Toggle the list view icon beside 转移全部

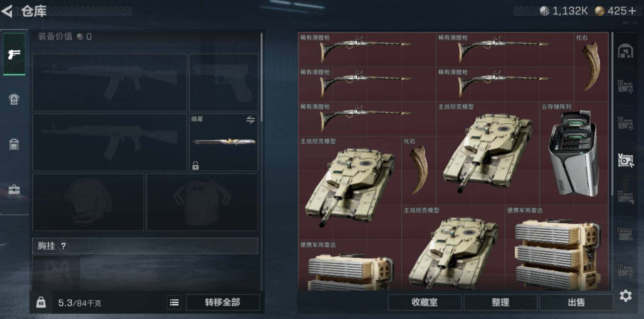pyautogui.click(x=174, y=302)
